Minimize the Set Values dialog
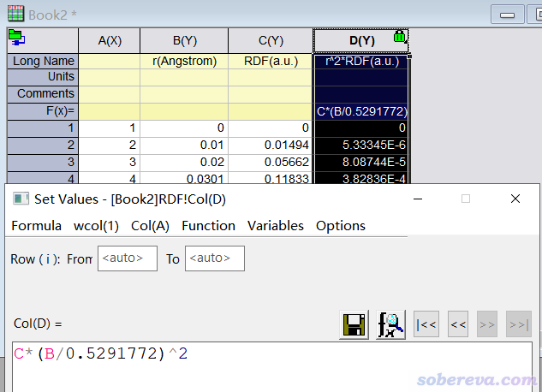The image size is (542, 392). click(418, 199)
